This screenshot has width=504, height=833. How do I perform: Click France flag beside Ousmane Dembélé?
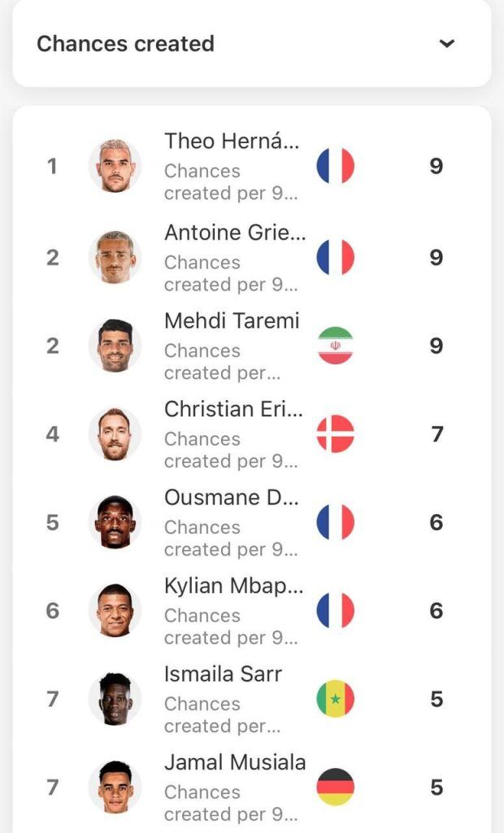tap(335, 522)
